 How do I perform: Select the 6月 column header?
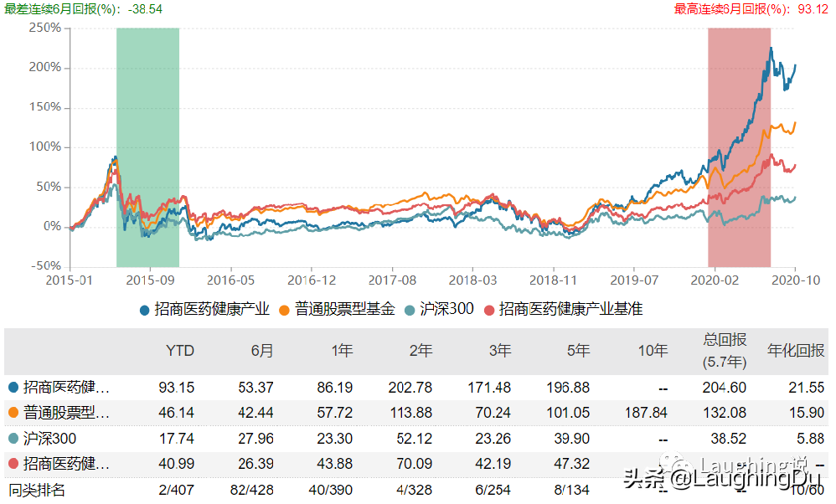(x=262, y=351)
